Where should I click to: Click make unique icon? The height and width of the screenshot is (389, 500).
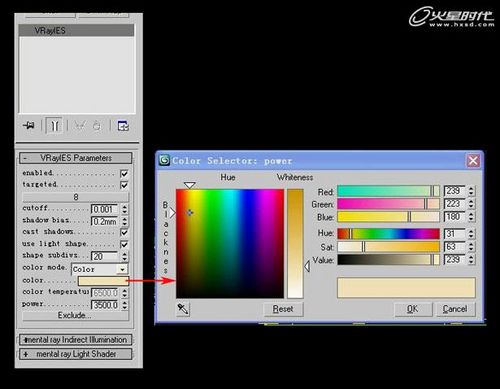[x=79, y=126]
